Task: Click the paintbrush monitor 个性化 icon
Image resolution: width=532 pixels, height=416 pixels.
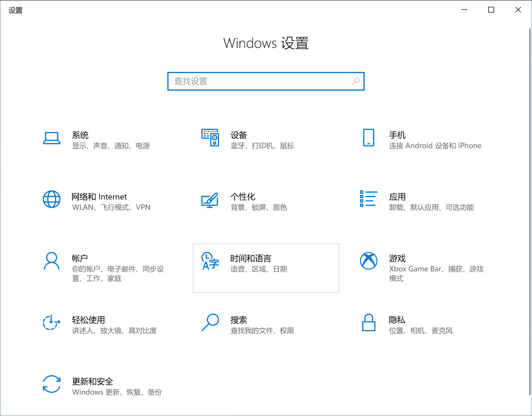Action: point(210,200)
